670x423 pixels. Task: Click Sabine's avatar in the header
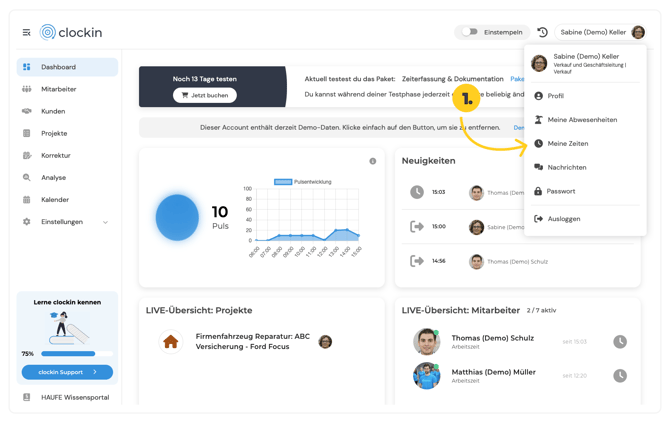[638, 32]
